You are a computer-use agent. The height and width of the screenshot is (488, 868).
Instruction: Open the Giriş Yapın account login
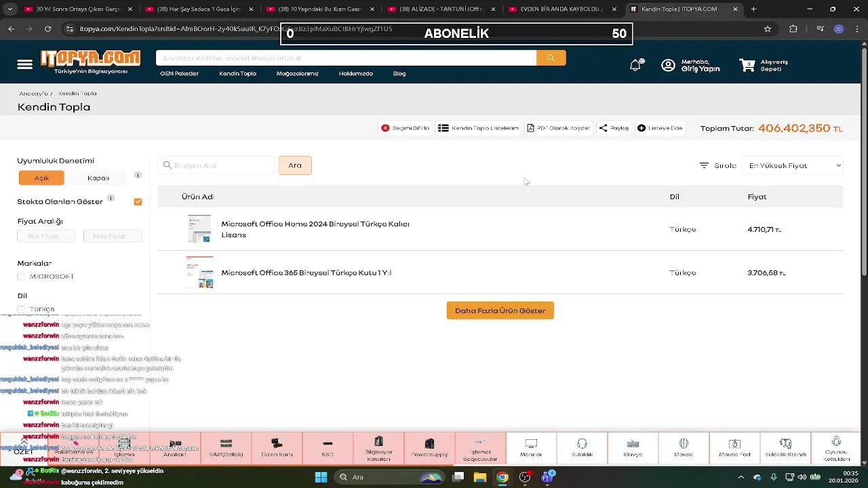[x=691, y=65]
